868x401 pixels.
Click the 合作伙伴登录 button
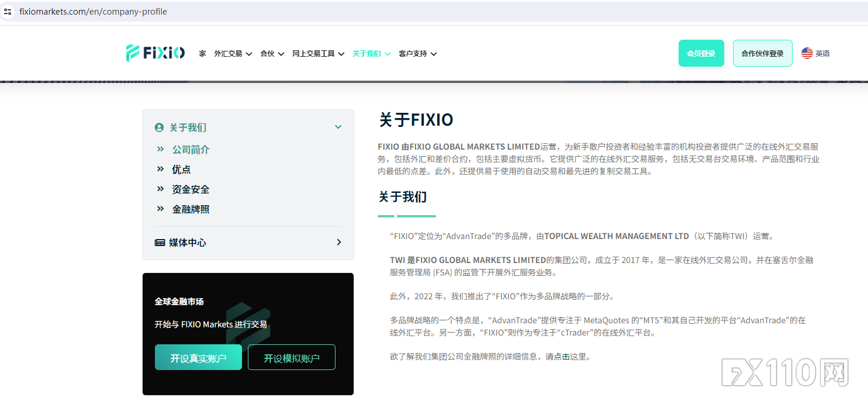(763, 53)
